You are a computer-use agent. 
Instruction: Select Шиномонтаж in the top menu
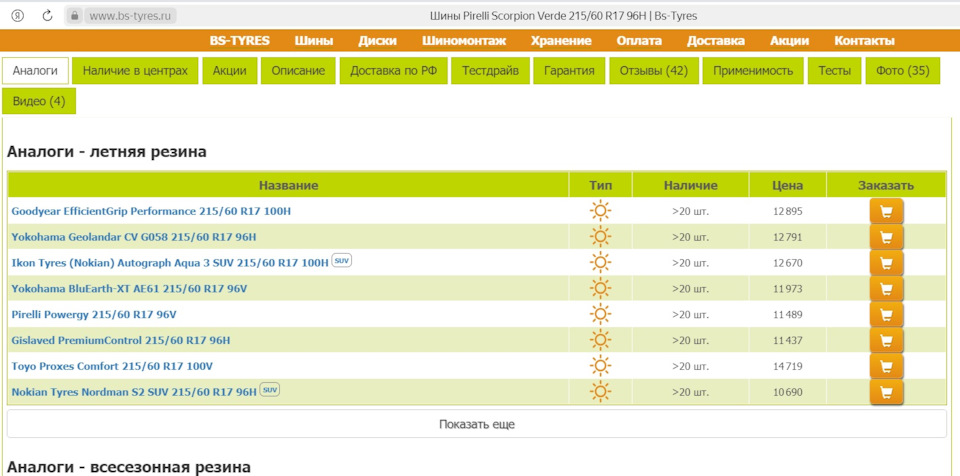(x=464, y=41)
